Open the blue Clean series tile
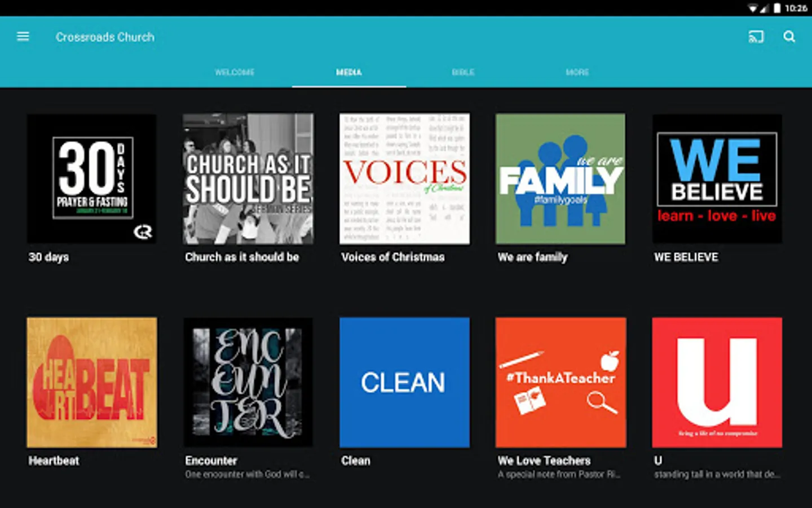Image resolution: width=812 pixels, height=508 pixels. tap(404, 382)
